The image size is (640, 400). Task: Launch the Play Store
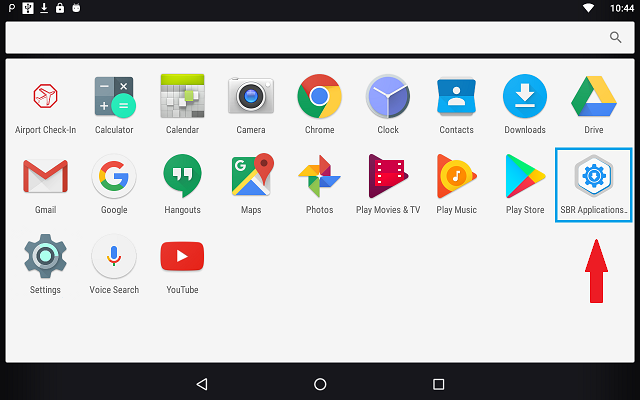click(525, 177)
